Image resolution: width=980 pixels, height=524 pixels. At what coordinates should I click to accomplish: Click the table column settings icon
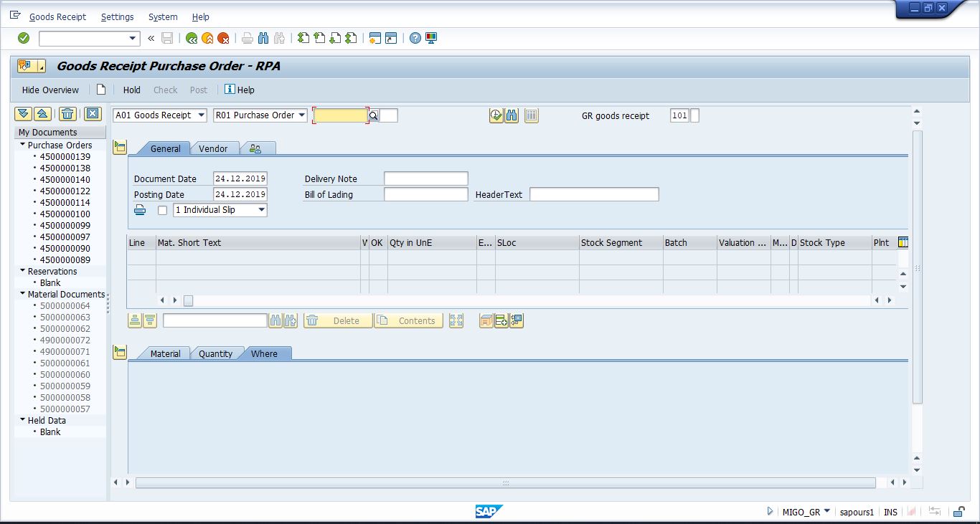[903, 242]
